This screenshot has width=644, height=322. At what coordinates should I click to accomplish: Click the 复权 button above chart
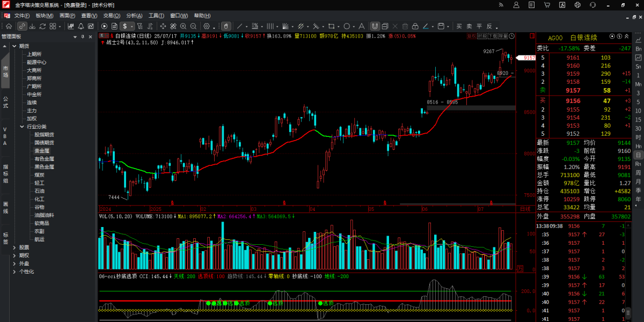(x=471, y=36)
